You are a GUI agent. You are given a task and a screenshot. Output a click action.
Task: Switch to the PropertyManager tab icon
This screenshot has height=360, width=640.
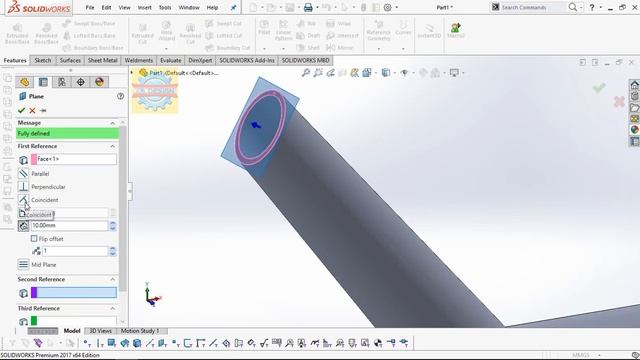coord(43,82)
